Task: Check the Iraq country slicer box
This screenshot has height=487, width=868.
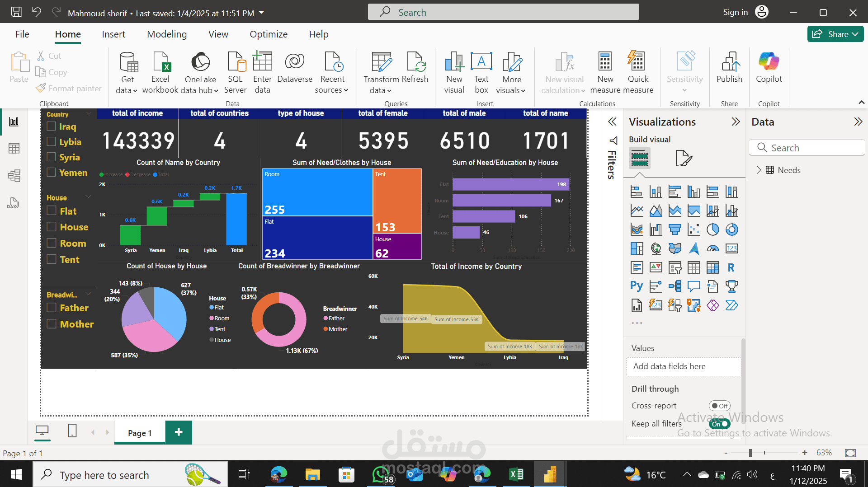Action: coord(52,126)
